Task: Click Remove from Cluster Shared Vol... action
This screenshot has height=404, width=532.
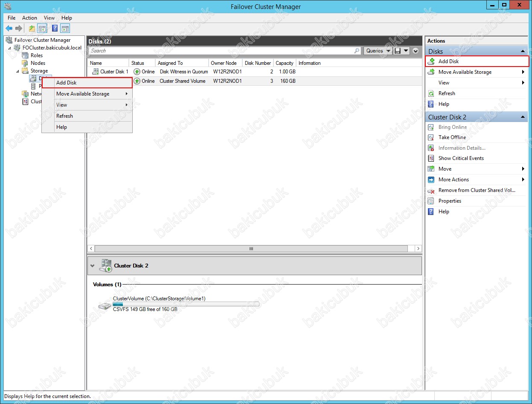Action: click(477, 190)
